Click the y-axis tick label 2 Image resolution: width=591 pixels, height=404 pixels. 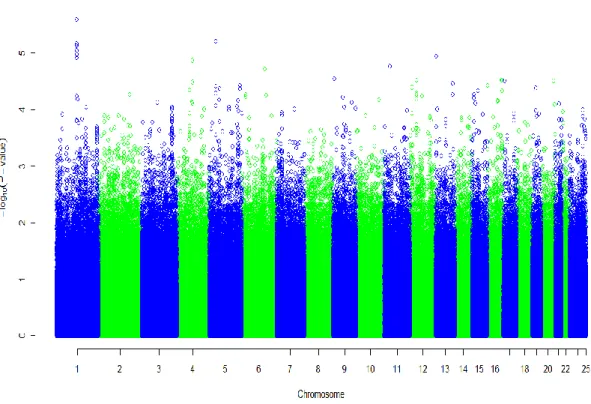(x=22, y=223)
